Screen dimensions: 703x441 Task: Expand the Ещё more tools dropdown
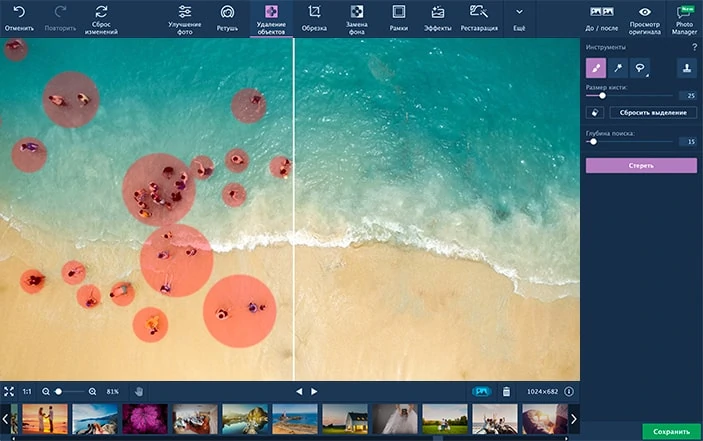coord(519,18)
